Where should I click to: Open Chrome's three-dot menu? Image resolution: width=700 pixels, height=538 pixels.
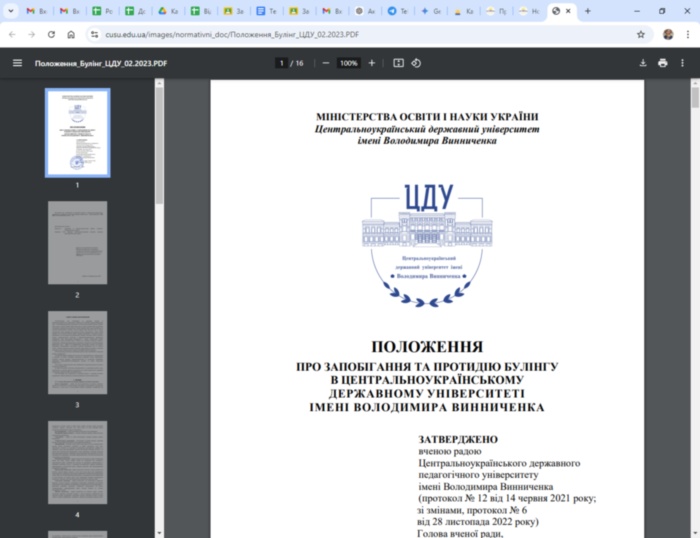[686, 34]
